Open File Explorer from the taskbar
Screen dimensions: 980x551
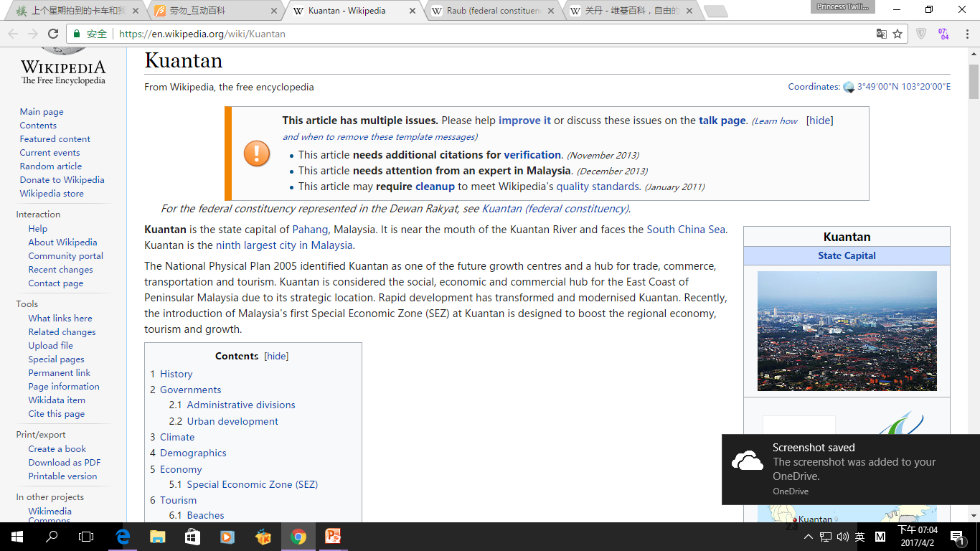[x=157, y=537]
